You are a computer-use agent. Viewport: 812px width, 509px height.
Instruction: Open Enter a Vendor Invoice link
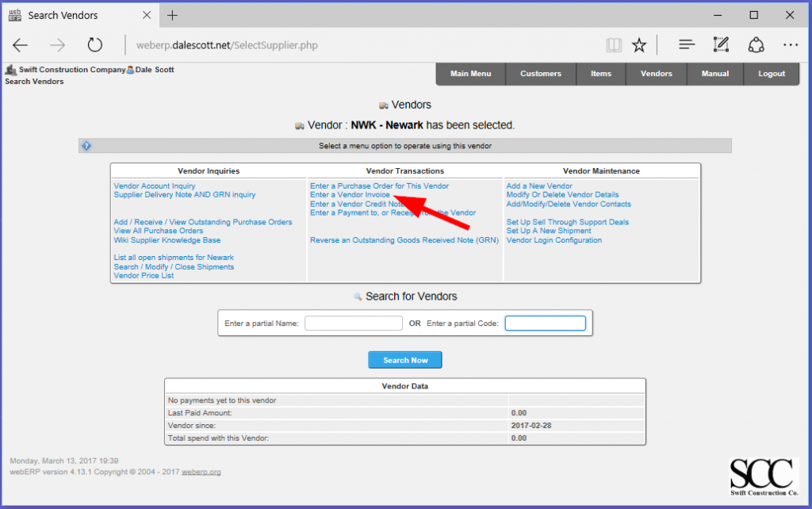pyautogui.click(x=350, y=195)
